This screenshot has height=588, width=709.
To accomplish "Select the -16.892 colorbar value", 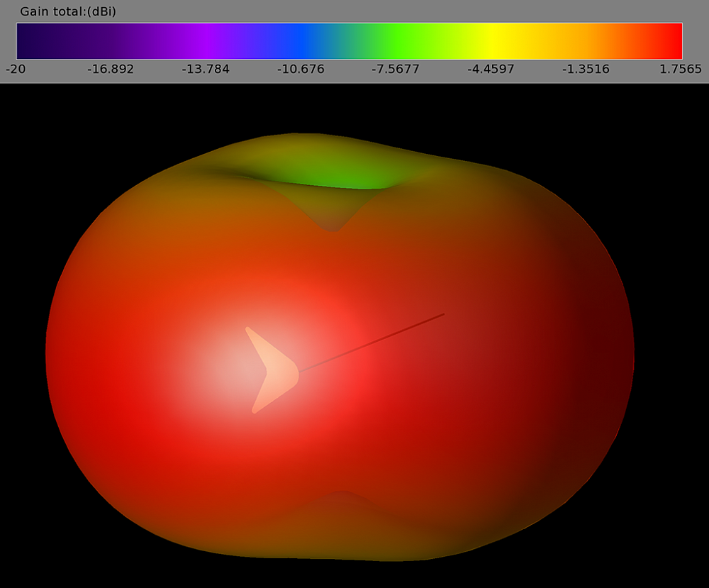I will click(111, 69).
